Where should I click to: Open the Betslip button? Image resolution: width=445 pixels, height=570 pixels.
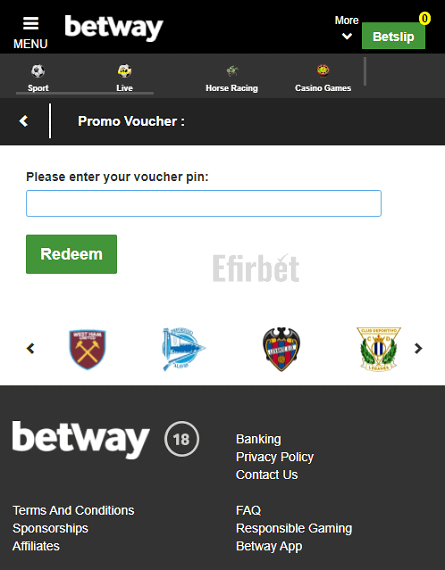(x=393, y=36)
